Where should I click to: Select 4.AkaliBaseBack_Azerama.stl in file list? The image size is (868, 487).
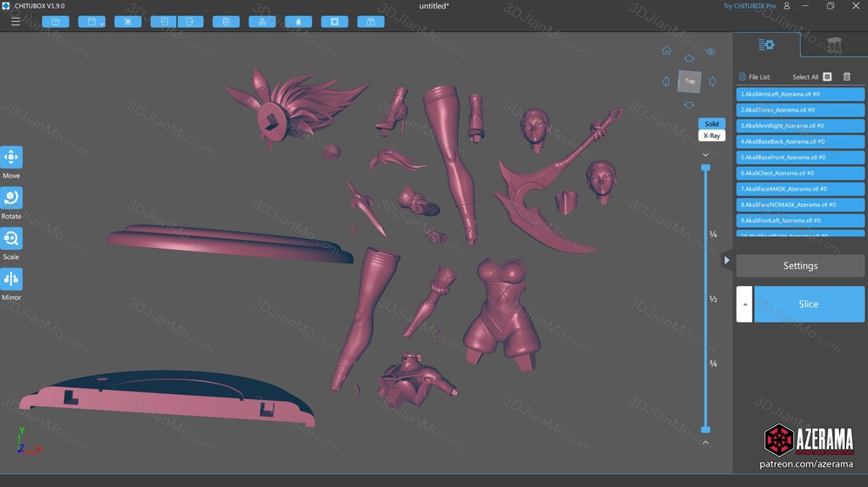tap(800, 141)
